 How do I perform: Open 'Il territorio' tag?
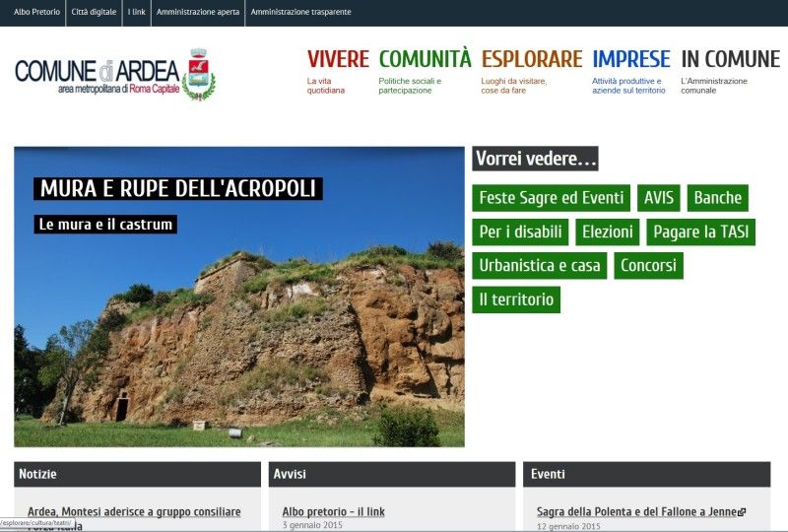pos(516,299)
